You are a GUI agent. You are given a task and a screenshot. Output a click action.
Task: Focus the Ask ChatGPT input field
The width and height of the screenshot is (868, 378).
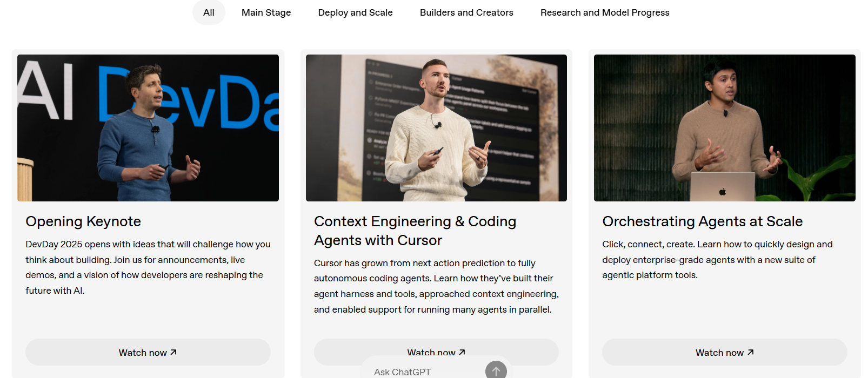click(422, 372)
